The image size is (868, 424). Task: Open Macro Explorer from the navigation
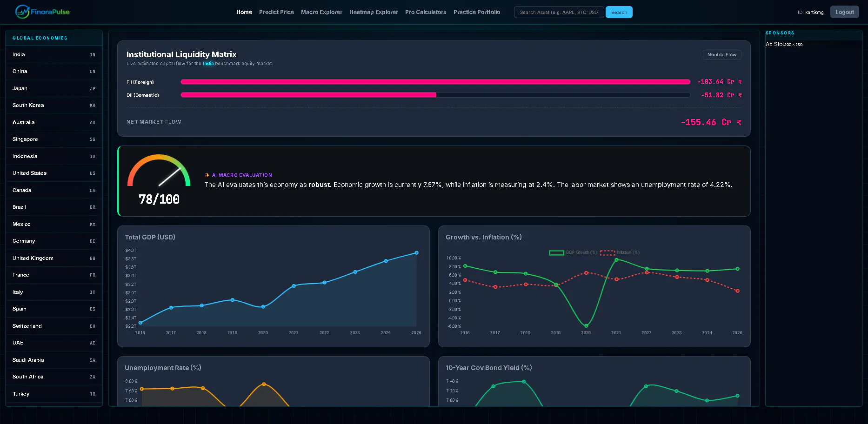[x=321, y=12]
